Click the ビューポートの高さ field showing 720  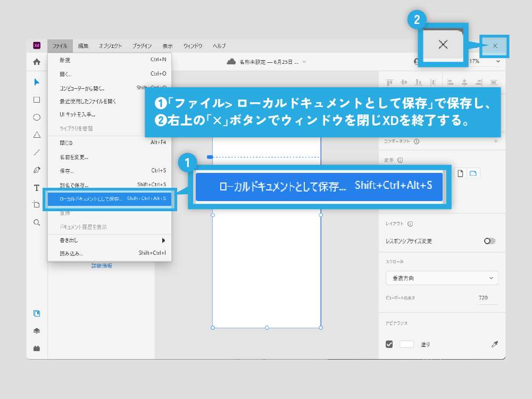click(488, 298)
